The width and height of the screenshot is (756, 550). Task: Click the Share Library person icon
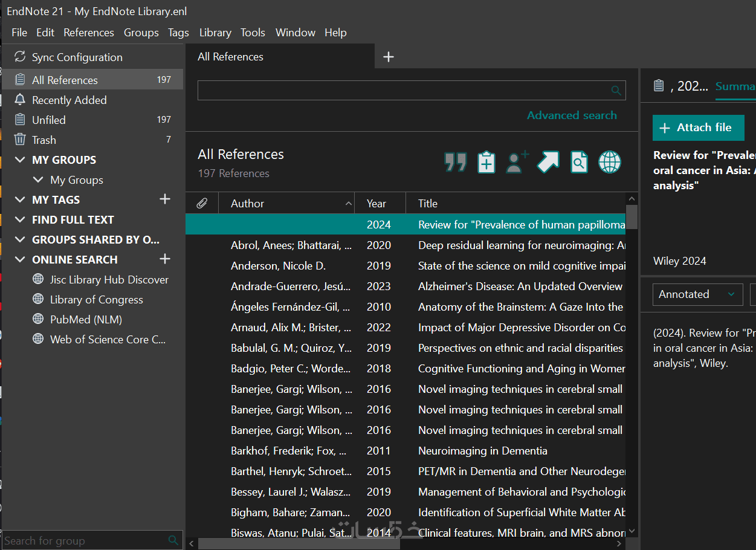pyautogui.click(x=517, y=162)
